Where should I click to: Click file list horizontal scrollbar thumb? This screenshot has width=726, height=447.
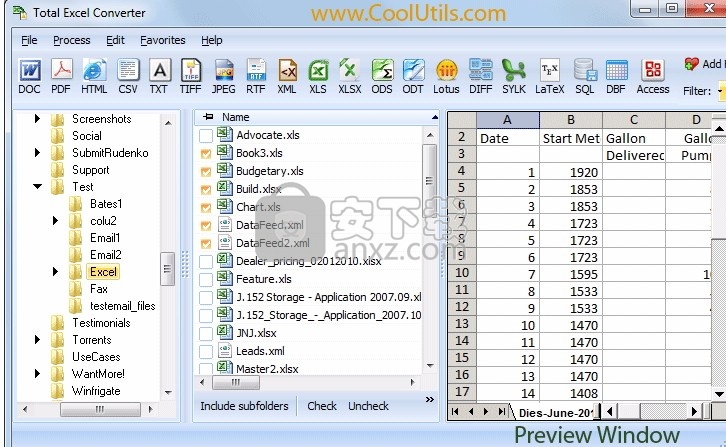point(236,383)
